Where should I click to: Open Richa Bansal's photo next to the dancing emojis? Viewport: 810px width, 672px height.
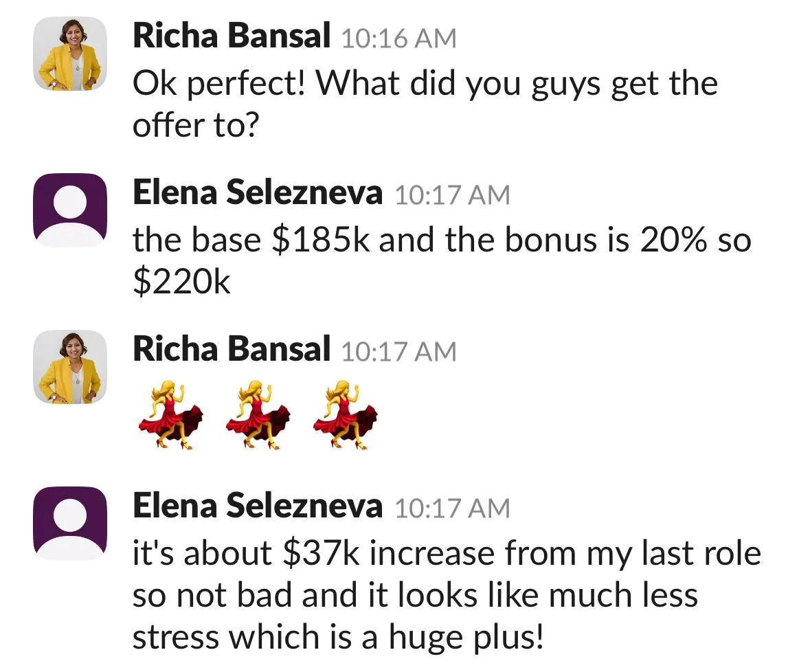pos(70,367)
